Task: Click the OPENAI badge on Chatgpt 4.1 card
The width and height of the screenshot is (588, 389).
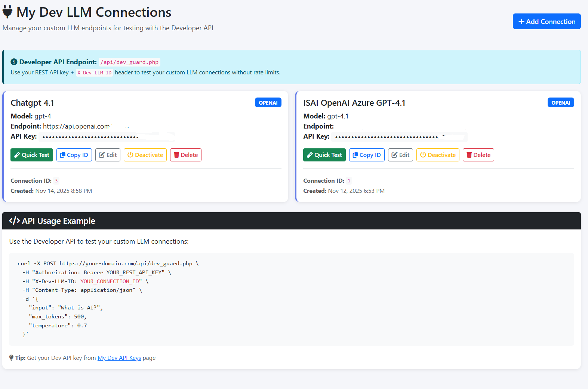Action: click(x=268, y=103)
